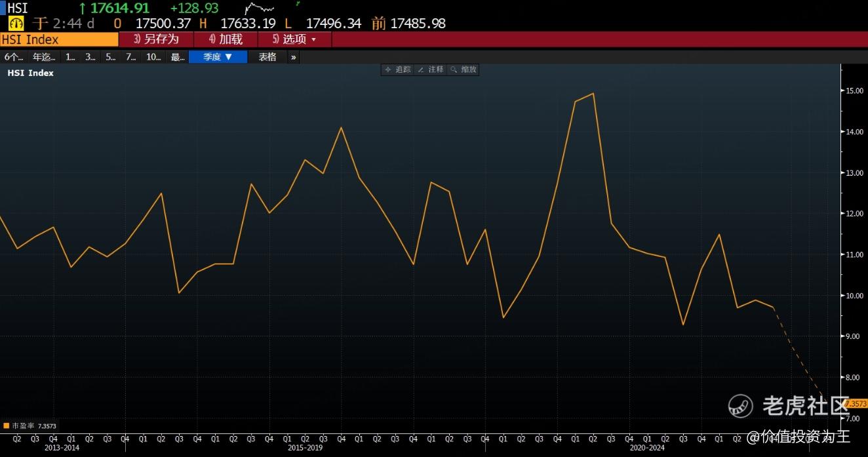Click the yellow gauge icon beside the time
The height and width of the screenshot is (457, 868).
coord(16,24)
